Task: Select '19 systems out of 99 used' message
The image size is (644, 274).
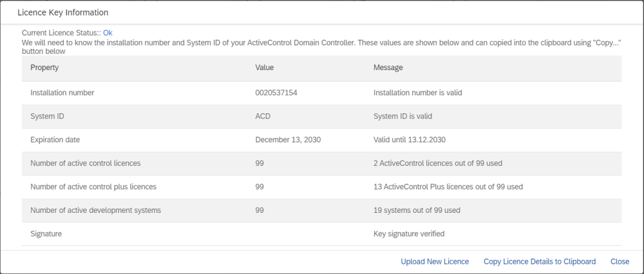Action: (417, 210)
